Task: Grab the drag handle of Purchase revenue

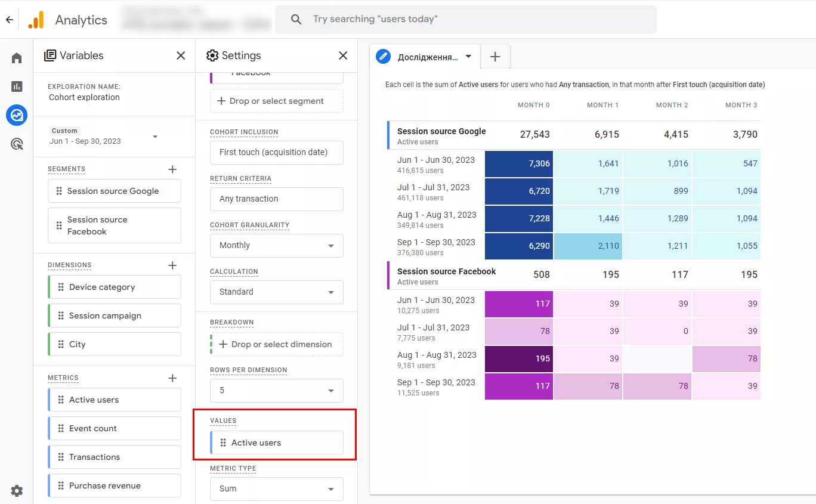Action: pos(61,486)
